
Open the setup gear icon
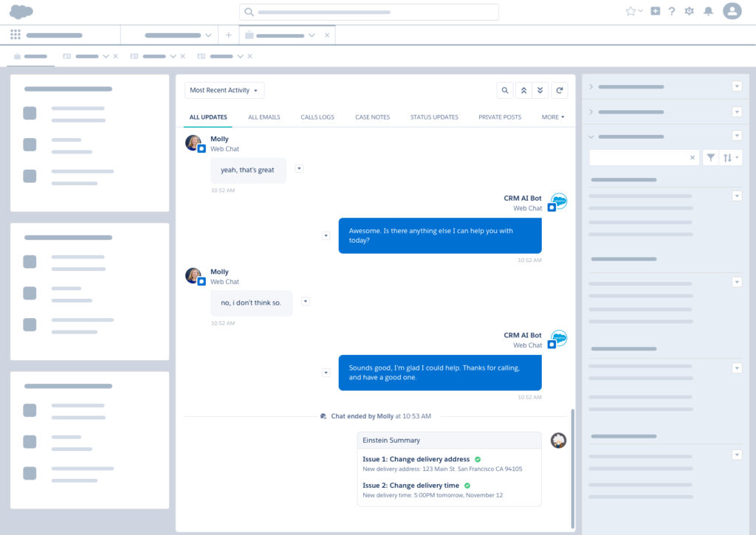pos(689,11)
